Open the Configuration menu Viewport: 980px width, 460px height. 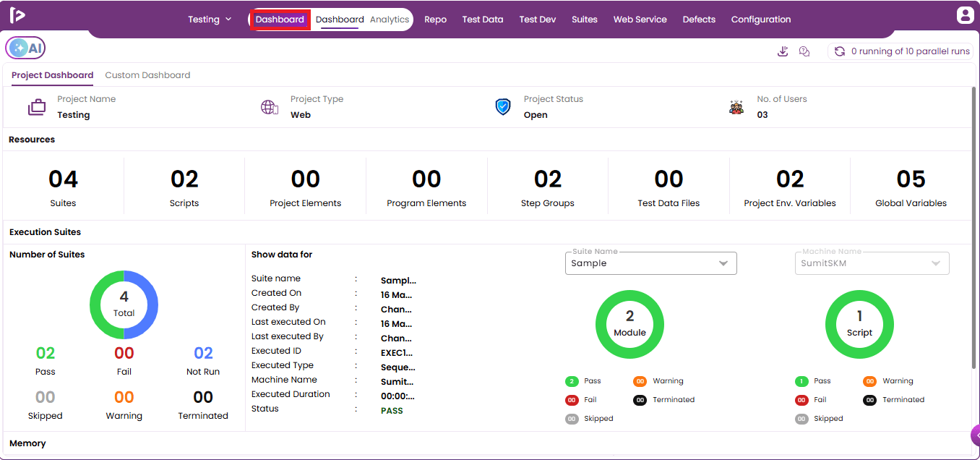[761, 20]
